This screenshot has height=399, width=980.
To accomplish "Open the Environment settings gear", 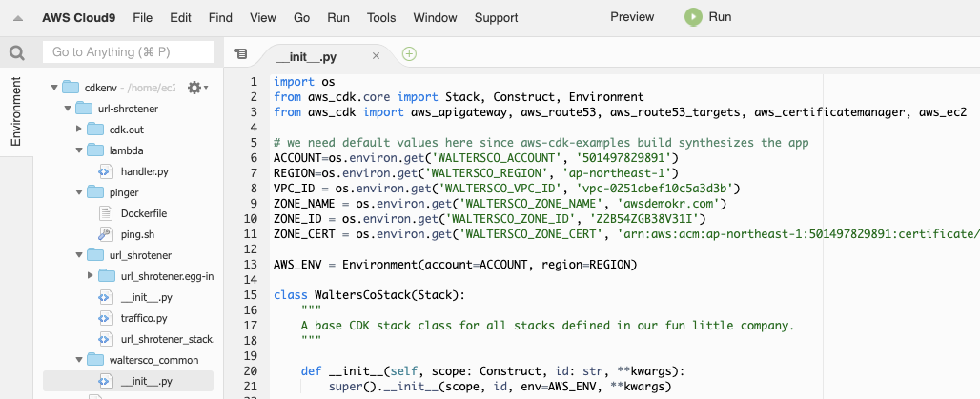I will pos(194,88).
